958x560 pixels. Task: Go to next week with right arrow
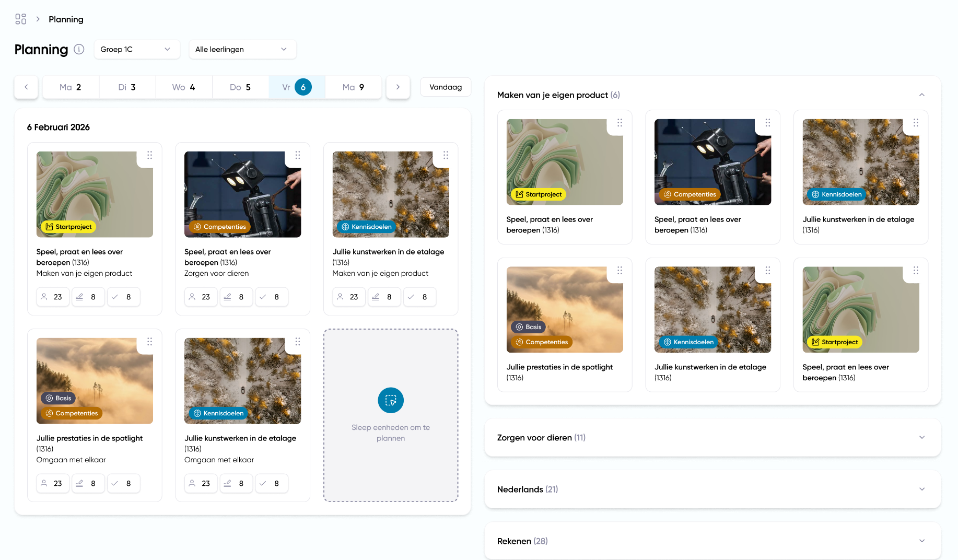pos(398,87)
